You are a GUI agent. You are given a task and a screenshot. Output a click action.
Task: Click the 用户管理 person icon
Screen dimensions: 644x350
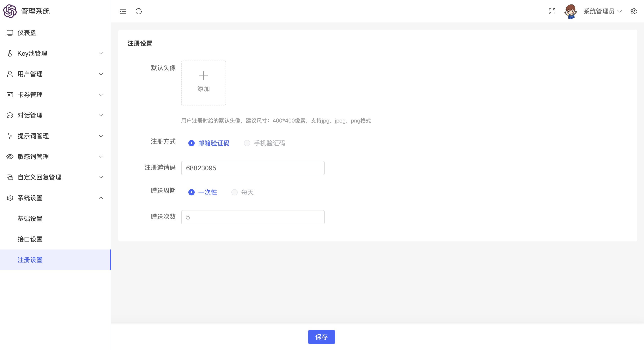pyautogui.click(x=10, y=74)
